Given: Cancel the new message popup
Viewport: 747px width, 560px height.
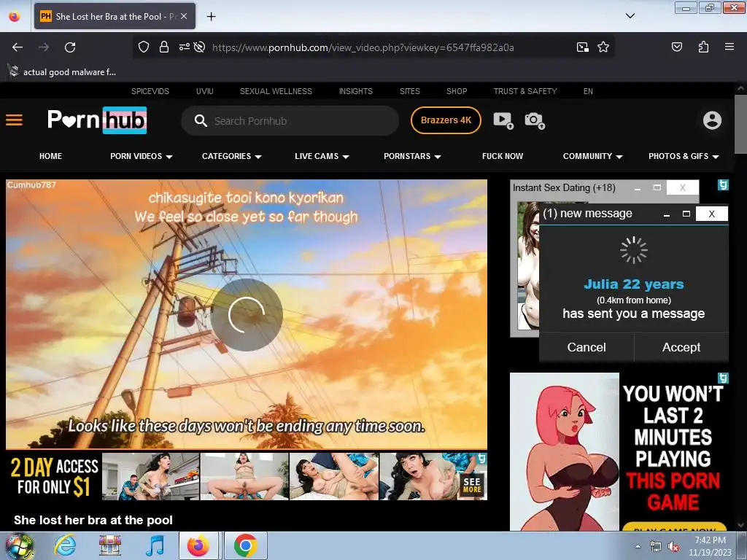Looking at the screenshot, I should click(587, 347).
